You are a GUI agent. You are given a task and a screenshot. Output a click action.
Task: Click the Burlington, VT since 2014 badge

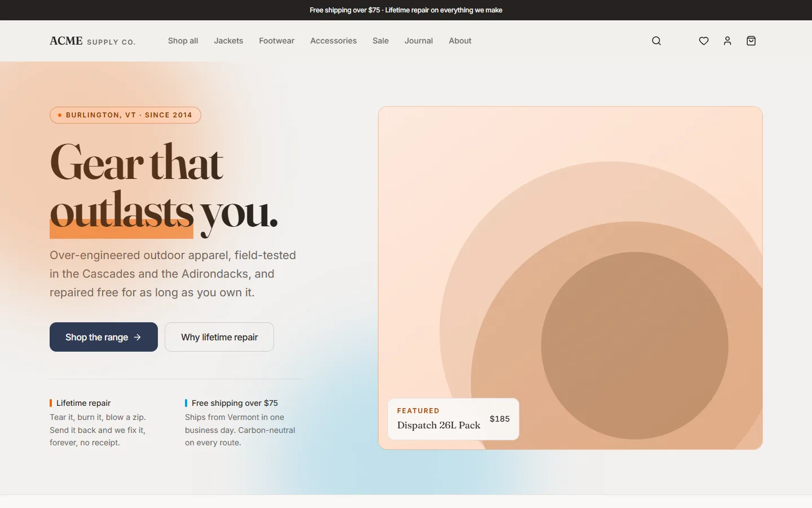[125, 115]
